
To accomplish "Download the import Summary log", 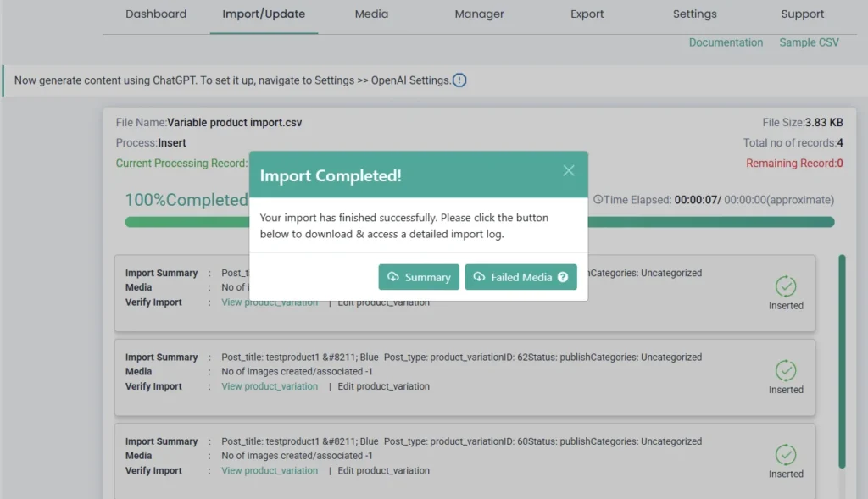I will [419, 277].
